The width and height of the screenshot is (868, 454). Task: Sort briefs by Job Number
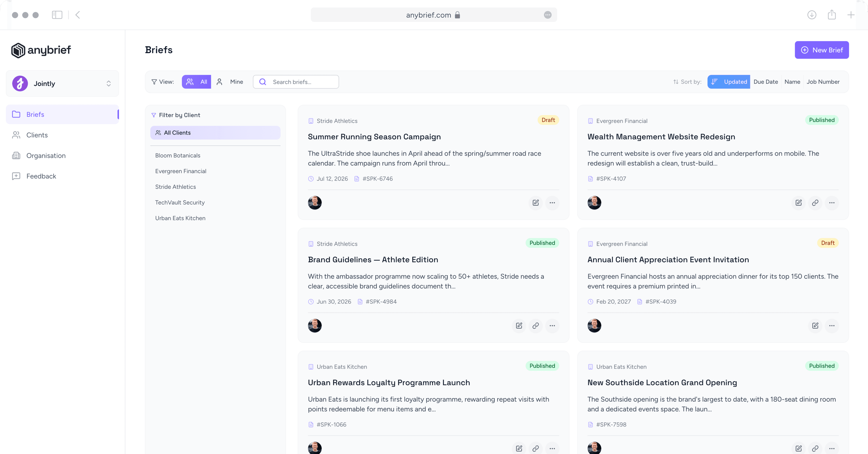pyautogui.click(x=823, y=82)
